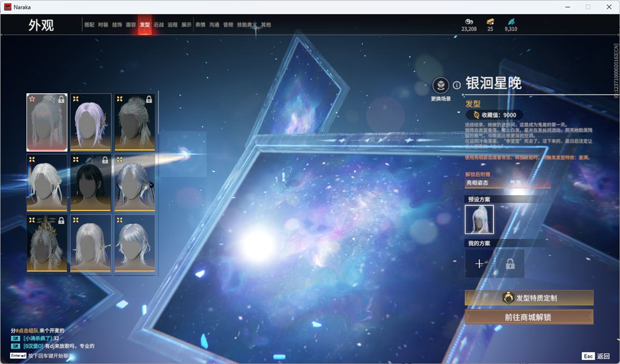Open the 时装 tab
This screenshot has width=620, height=364.
point(103,25)
